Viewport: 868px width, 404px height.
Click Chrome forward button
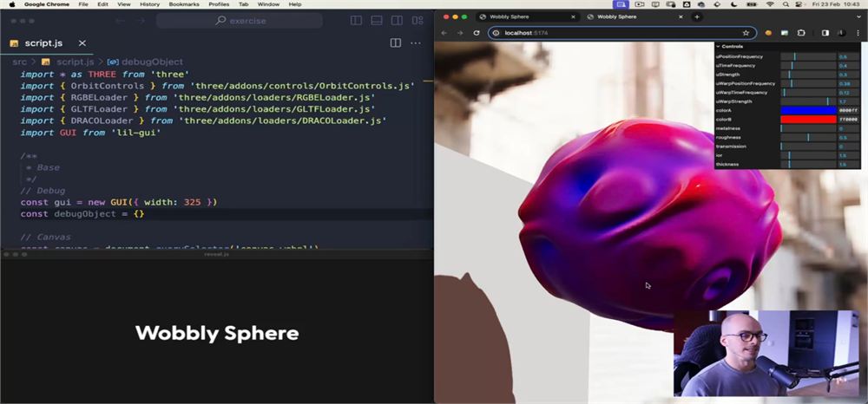460,33
